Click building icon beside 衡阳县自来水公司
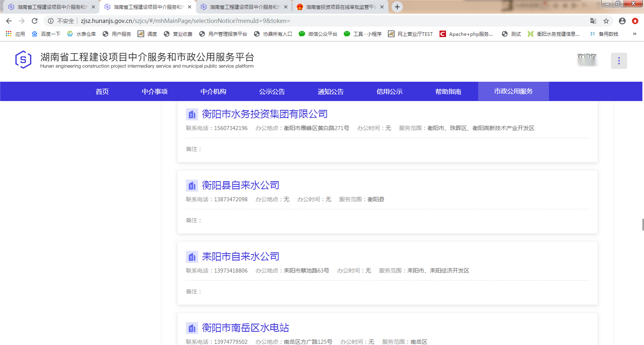644x345 pixels. [x=192, y=186]
